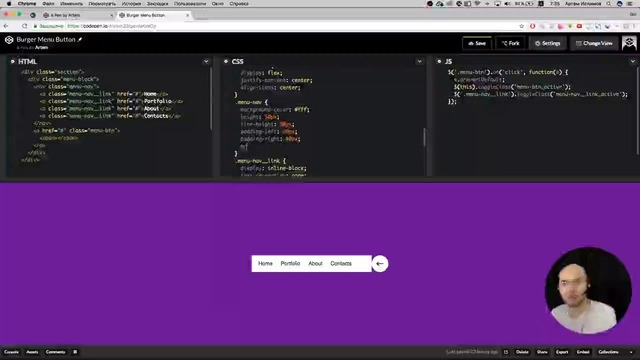This screenshot has height=360, width=640.
Task: Click the Embed button in the footer
Action: pyautogui.click(x=583, y=352)
